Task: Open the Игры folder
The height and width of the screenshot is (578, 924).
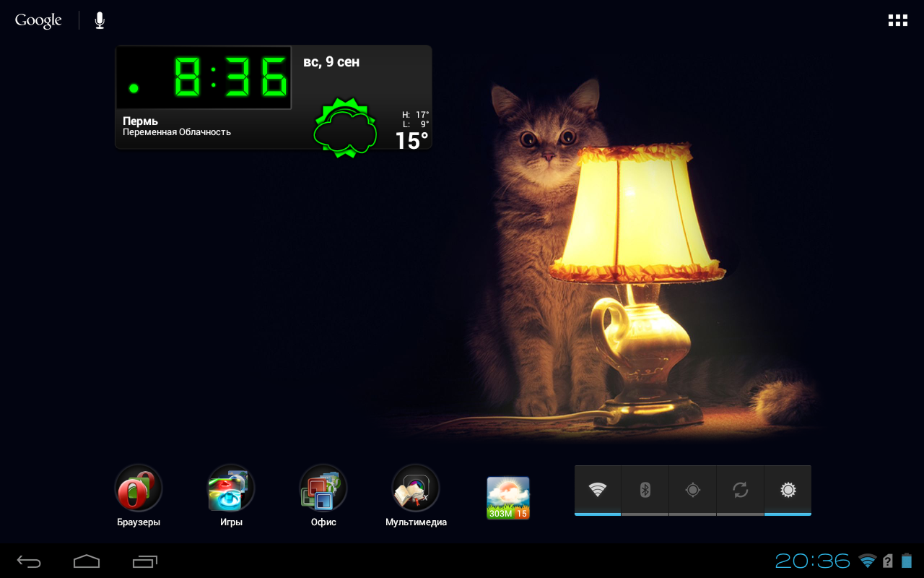Action: click(x=231, y=496)
